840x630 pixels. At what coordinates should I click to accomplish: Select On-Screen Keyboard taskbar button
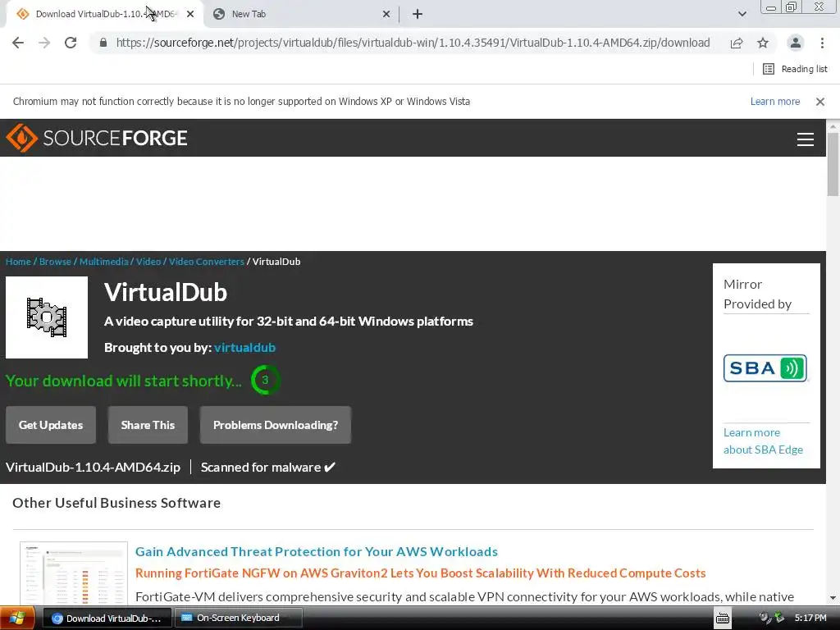239,619
